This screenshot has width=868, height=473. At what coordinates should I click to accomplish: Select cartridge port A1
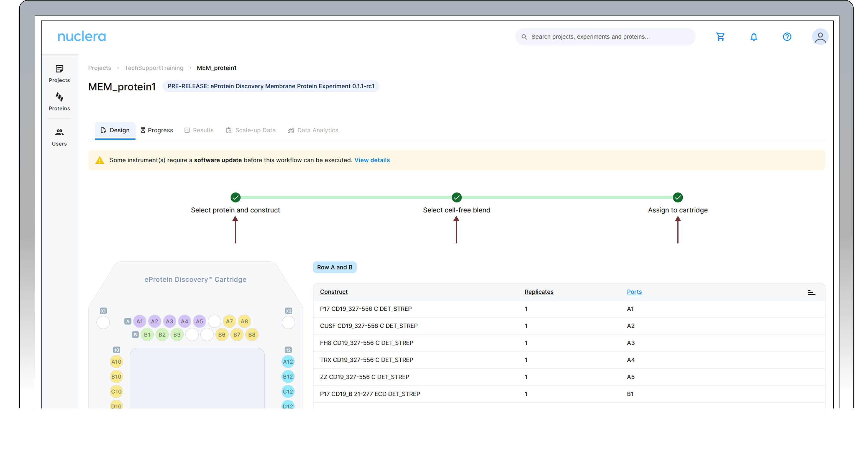[140, 322]
